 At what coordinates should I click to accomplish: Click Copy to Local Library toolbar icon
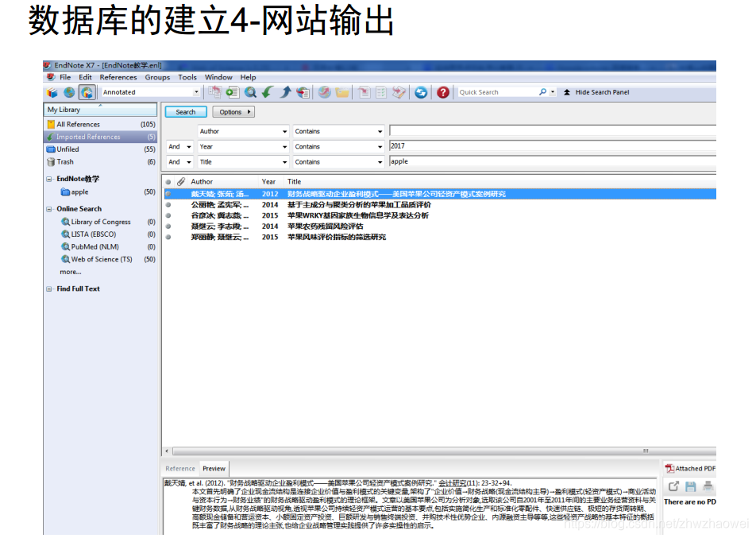pyautogui.click(x=214, y=92)
